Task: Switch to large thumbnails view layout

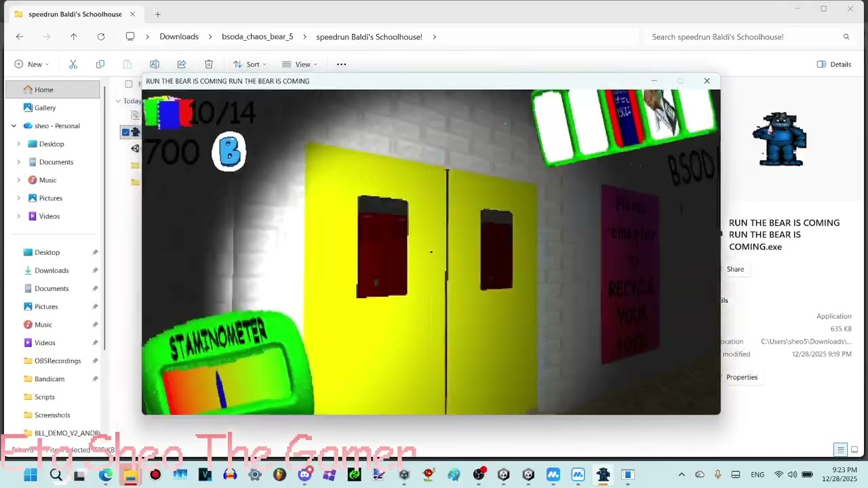Action: click(x=854, y=449)
